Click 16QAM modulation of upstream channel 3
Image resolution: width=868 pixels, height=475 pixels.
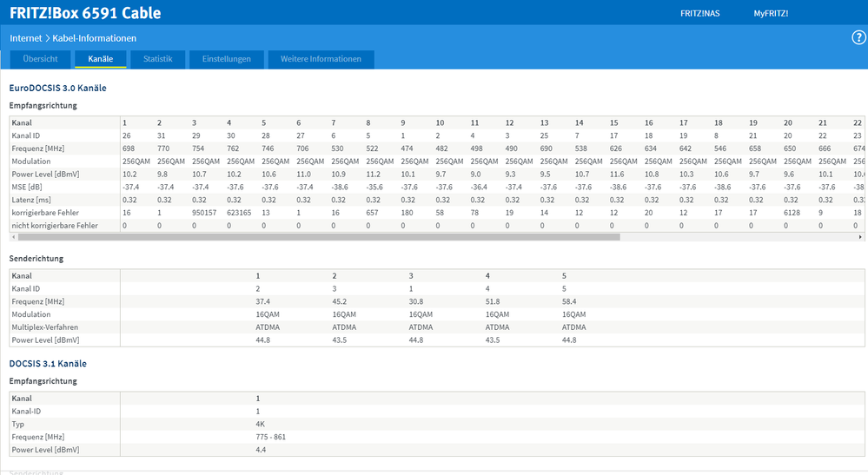421,314
